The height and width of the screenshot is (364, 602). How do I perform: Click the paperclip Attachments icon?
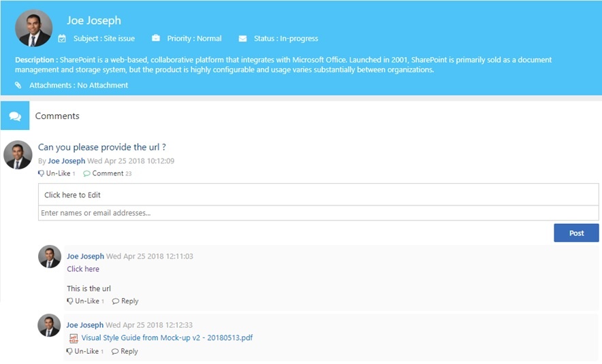click(18, 85)
